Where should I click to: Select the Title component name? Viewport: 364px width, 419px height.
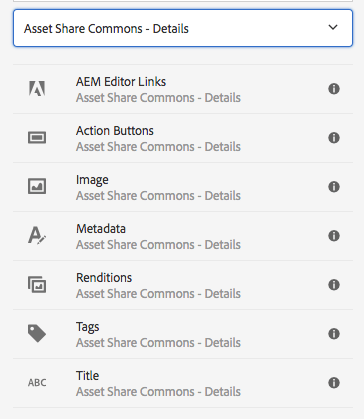click(87, 376)
